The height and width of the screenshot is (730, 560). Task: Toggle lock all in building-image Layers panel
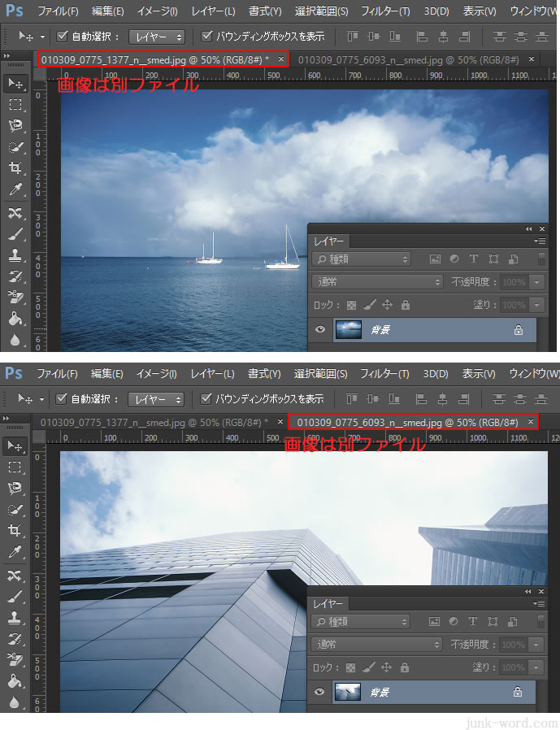coord(405,667)
